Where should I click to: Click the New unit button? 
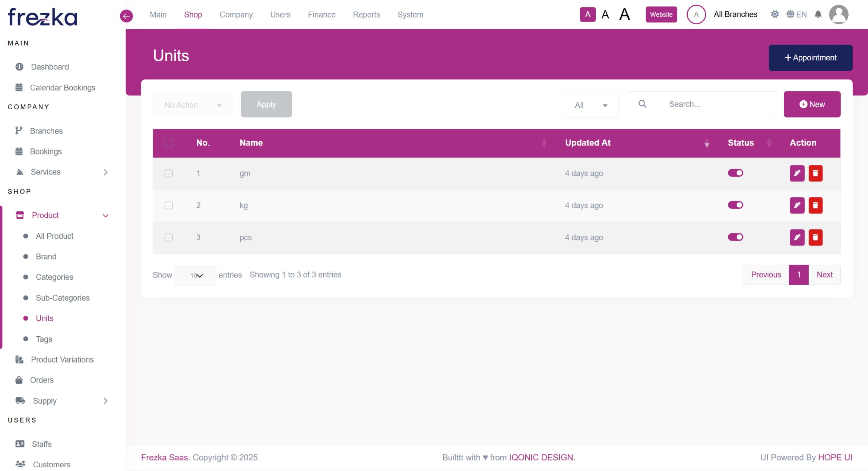coord(812,104)
